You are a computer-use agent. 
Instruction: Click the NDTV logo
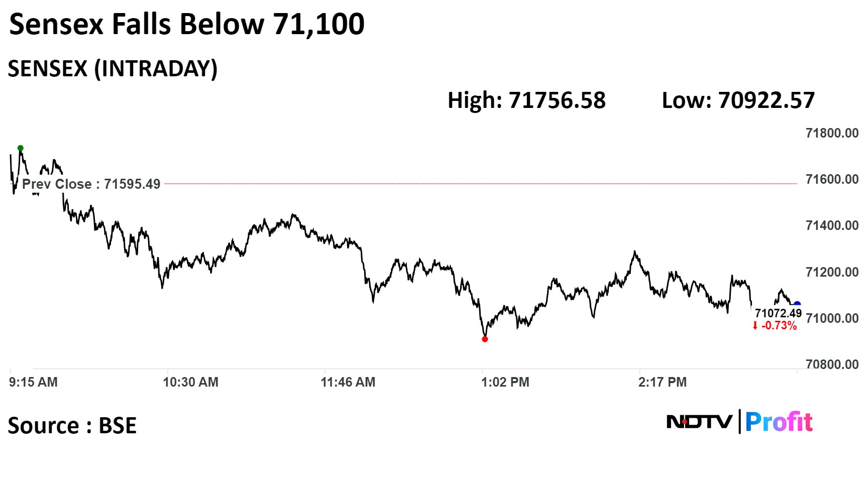(699, 422)
